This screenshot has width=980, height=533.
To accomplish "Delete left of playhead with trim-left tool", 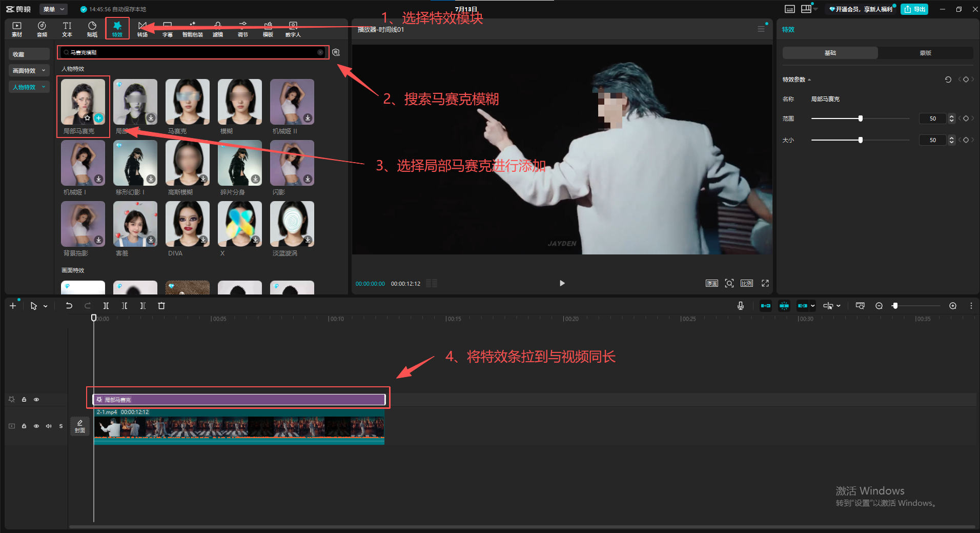I will click(125, 306).
